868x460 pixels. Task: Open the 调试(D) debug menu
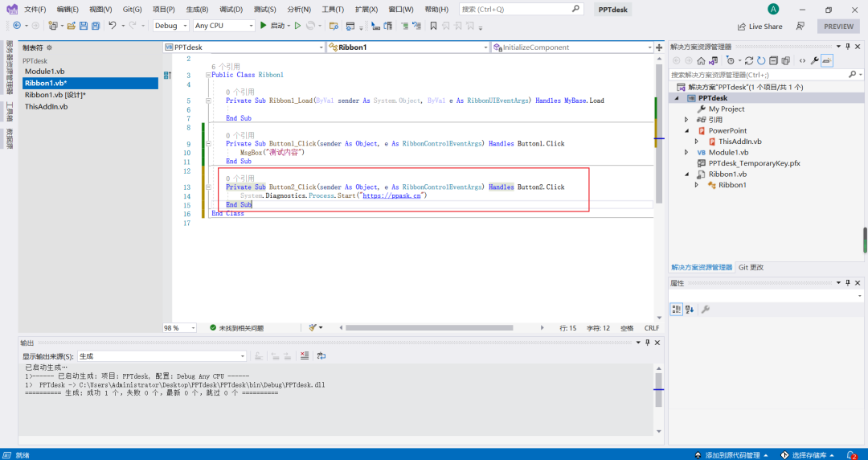coord(231,10)
